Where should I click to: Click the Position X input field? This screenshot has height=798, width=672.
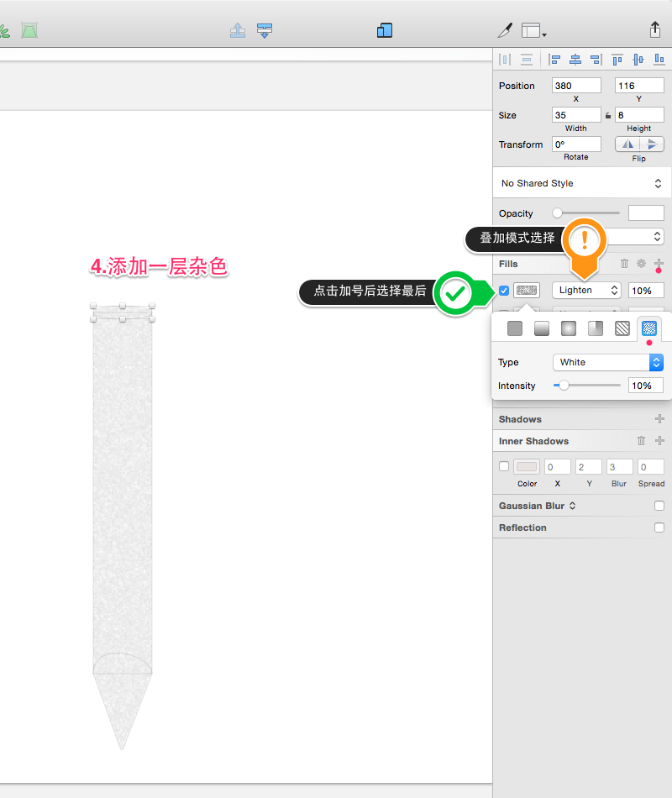tap(576, 86)
